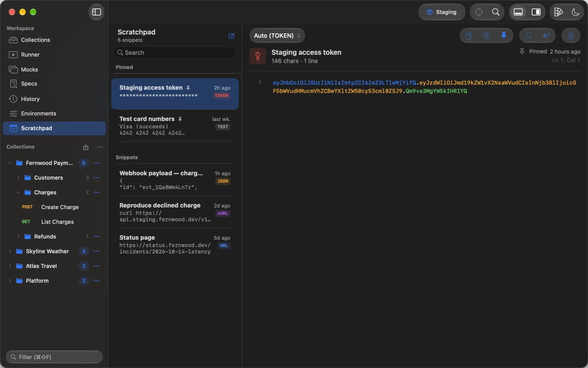Click the cURL tag on declined charge snippet
588x368 pixels.
click(223, 213)
